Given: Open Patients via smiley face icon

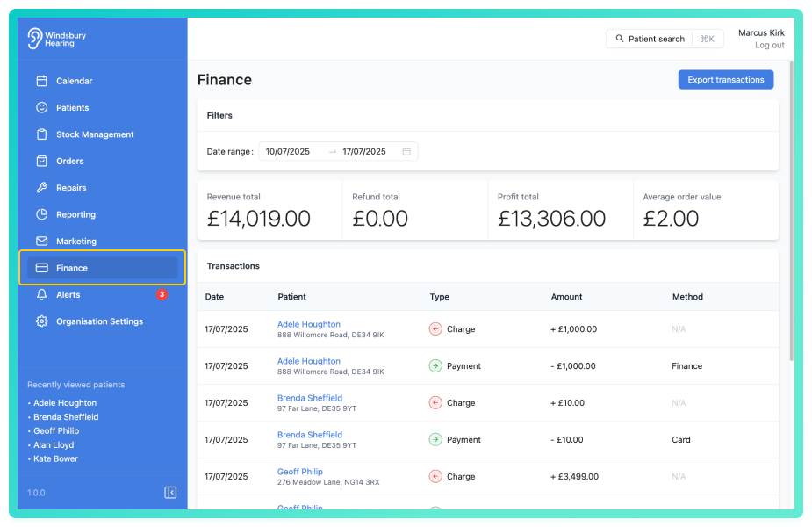Looking at the screenshot, I should pos(42,107).
